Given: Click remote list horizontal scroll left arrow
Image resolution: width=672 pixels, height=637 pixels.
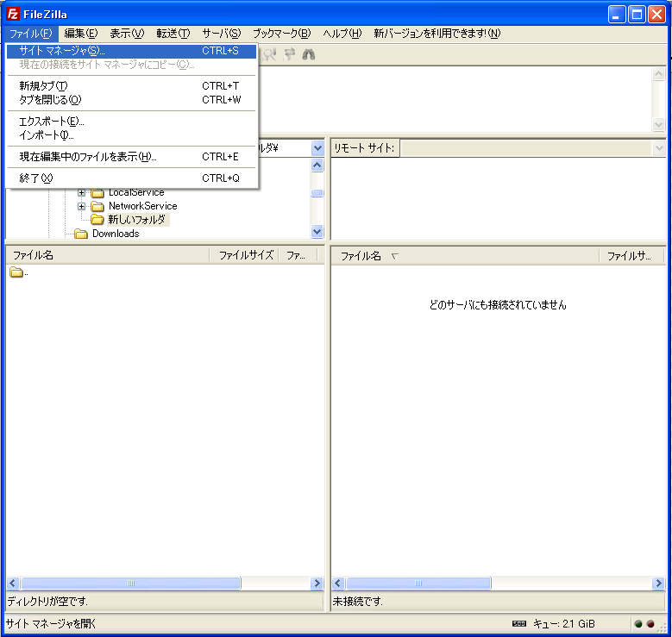Looking at the screenshot, I should coord(337,583).
